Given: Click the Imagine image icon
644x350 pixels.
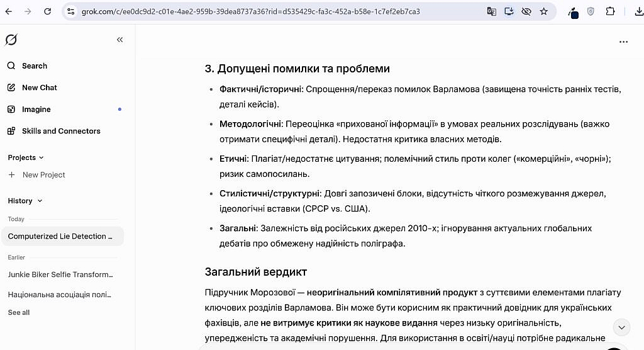Looking at the screenshot, I should pyautogui.click(x=11, y=110).
